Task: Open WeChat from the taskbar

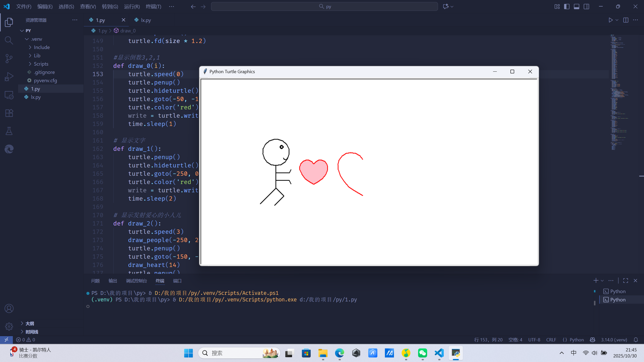Action: coord(422,353)
